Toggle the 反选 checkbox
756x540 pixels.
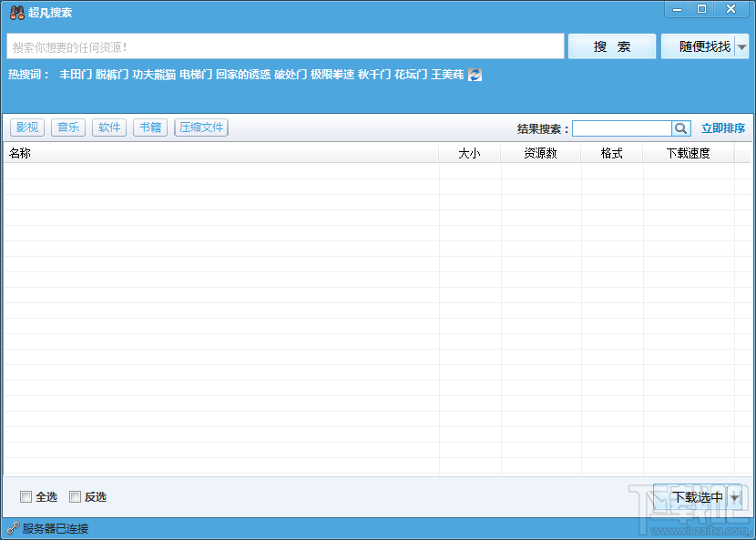coord(75,496)
